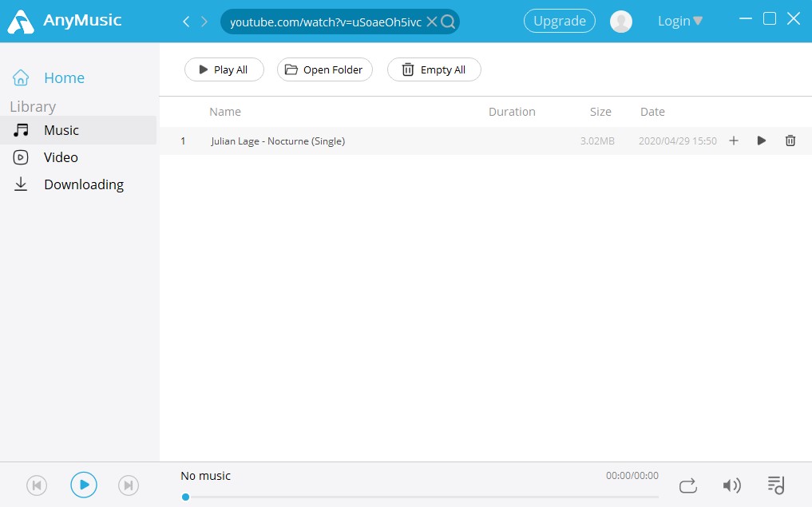Click the search magnifier icon

(x=448, y=22)
